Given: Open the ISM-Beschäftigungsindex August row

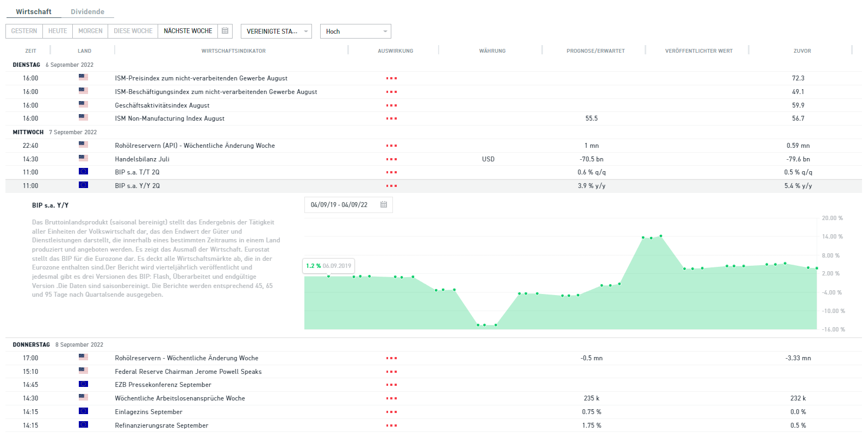Looking at the screenshot, I should tap(434, 92).
